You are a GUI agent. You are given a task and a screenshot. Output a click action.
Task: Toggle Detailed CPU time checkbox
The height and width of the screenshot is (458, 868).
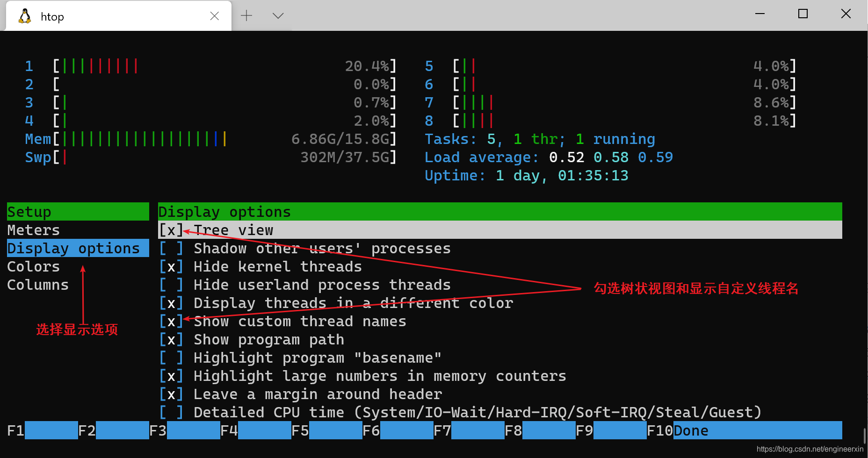pyautogui.click(x=171, y=412)
